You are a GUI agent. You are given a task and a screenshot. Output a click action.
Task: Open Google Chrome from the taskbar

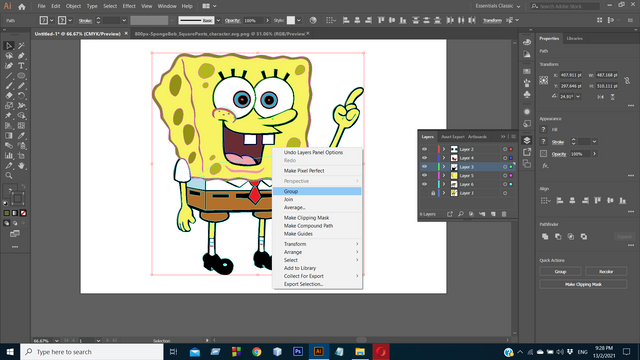pyautogui.click(x=257, y=352)
